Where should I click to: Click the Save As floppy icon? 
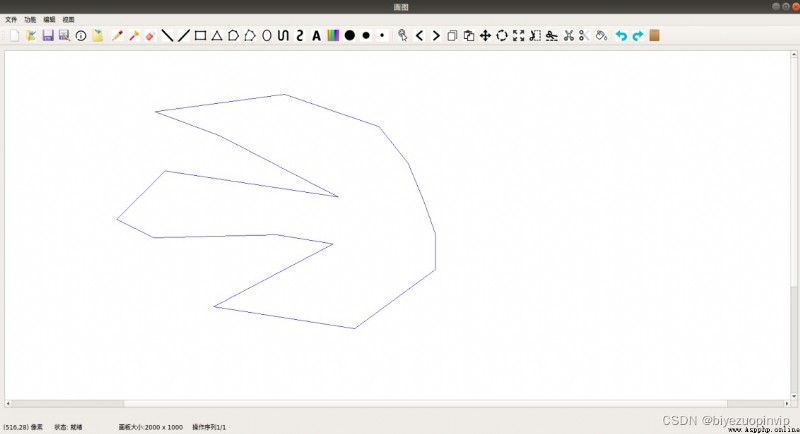point(64,36)
